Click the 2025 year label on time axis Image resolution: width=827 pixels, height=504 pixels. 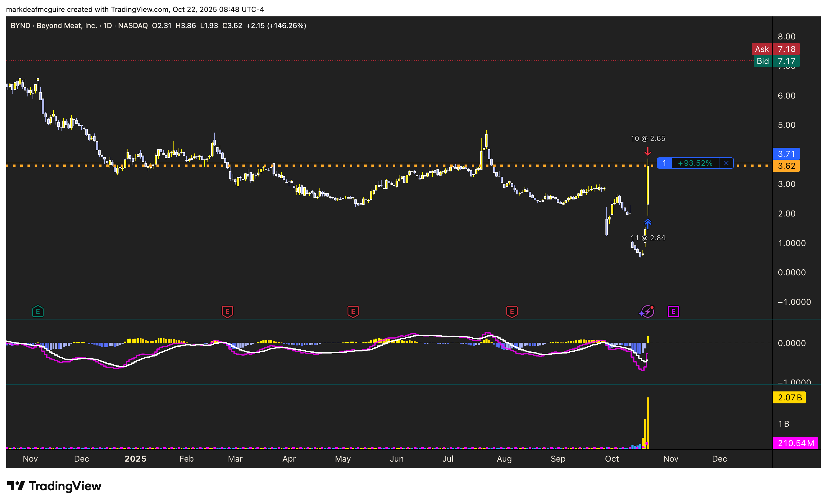coord(135,458)
